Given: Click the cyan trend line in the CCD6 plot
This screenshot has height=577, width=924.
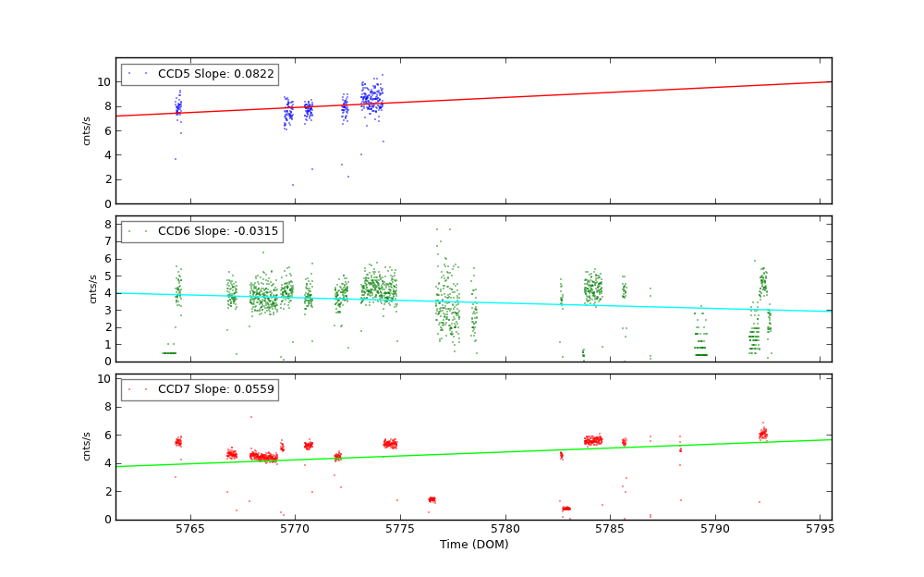Looking at the screenshot, I should (x=554, y=302).
